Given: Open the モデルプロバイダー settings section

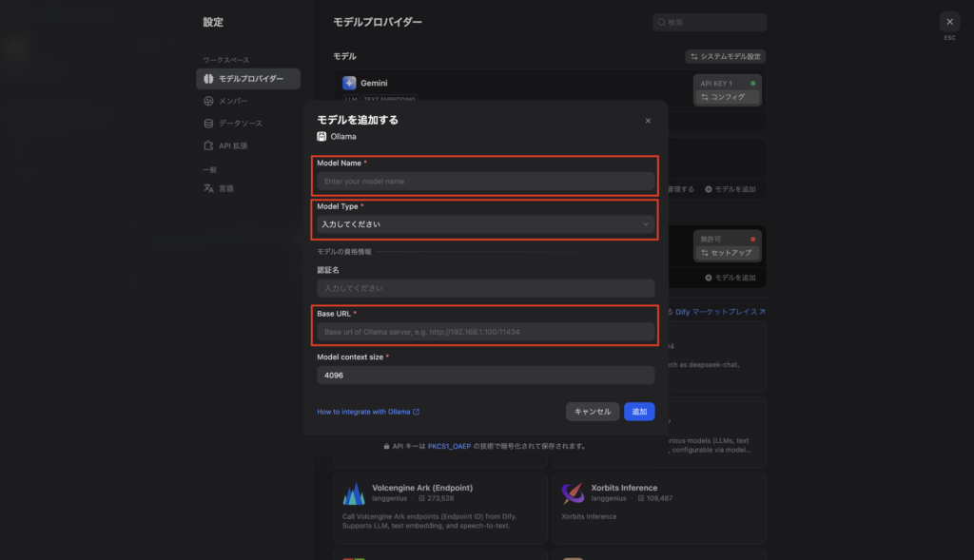Looking at the screenshot, I should pyautogui.click(x=248, y=79).
